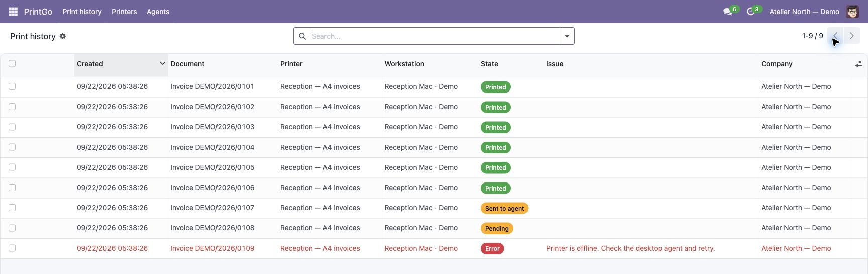This screenshot has width=868, height=274.
Task: Click the gear icon beside Print history title
Action: pos(63,36)
